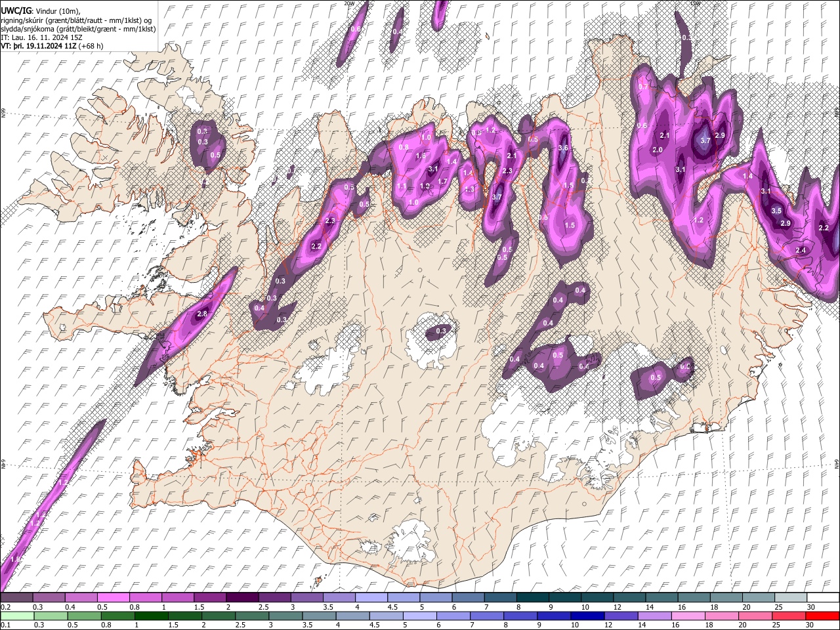The image size is (840, 630).
Task: Click the '30' label on the snow scale
Action: [810, 607]
